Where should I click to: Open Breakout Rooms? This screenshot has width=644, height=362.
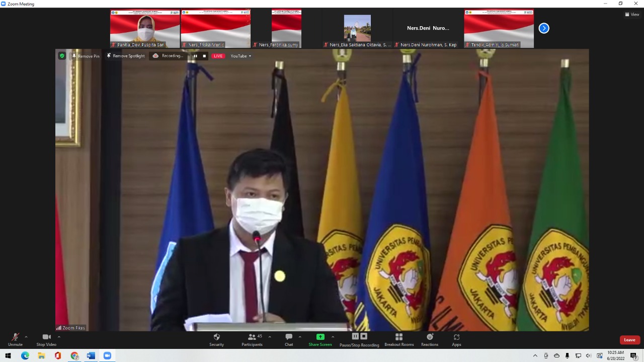click(399, 340)
